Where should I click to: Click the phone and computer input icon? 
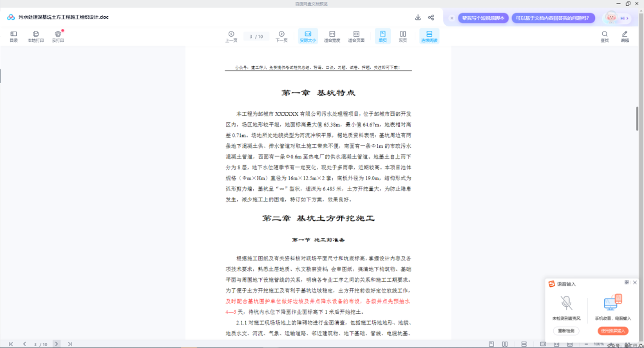[613, 302]
